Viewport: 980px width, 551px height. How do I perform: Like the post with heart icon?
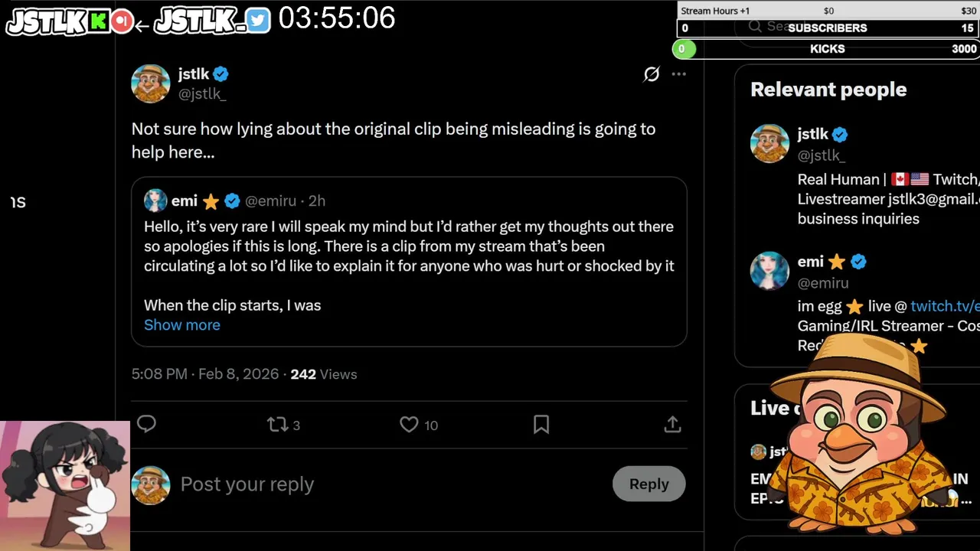click(409, 424)
